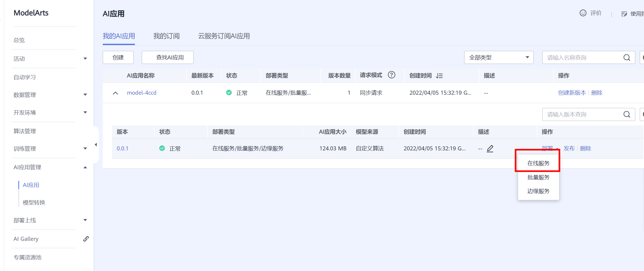
Task: Select 批量服务 from the deploy menu
Action: pos(538,177)
